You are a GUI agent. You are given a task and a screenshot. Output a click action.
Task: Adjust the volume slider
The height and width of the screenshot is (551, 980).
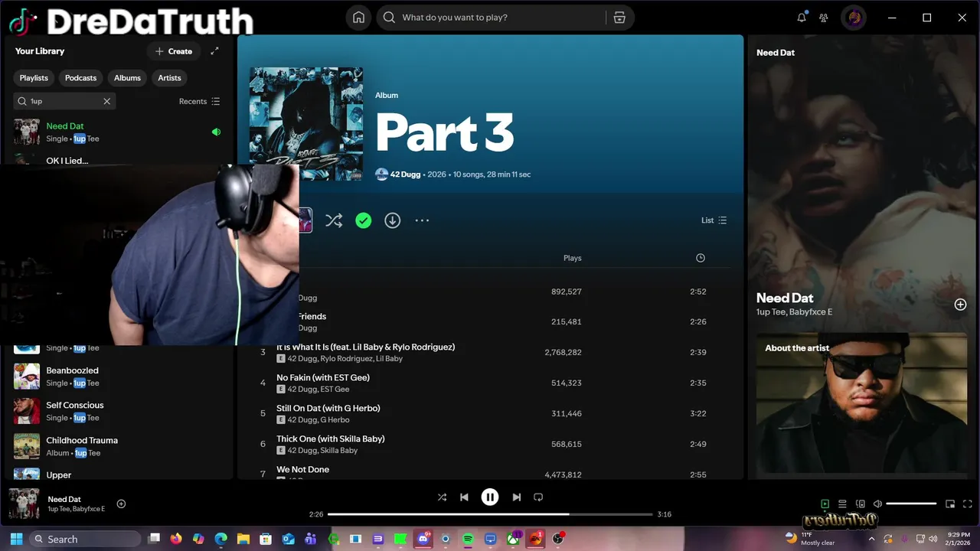click(x=911, y=504)
